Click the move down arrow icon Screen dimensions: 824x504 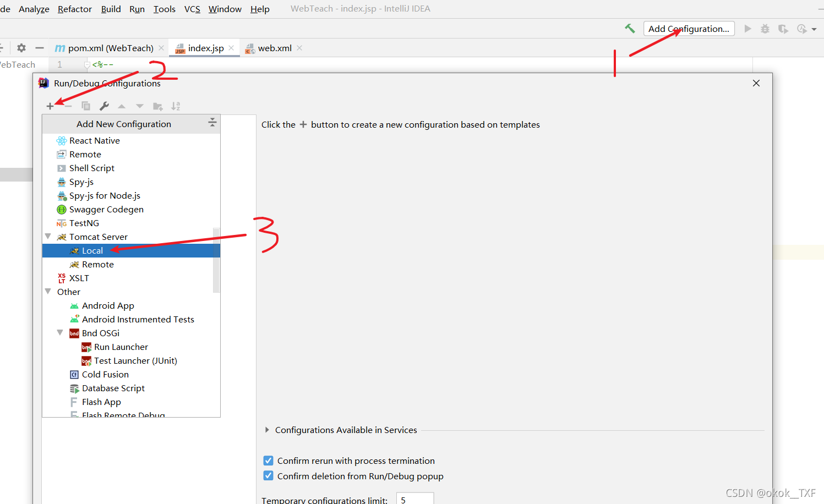click(140, 106)
